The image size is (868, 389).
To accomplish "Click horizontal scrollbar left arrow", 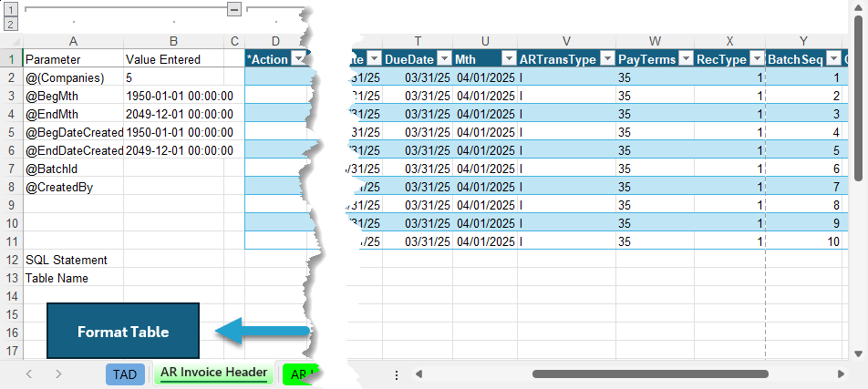I will (x=419, y=374).
